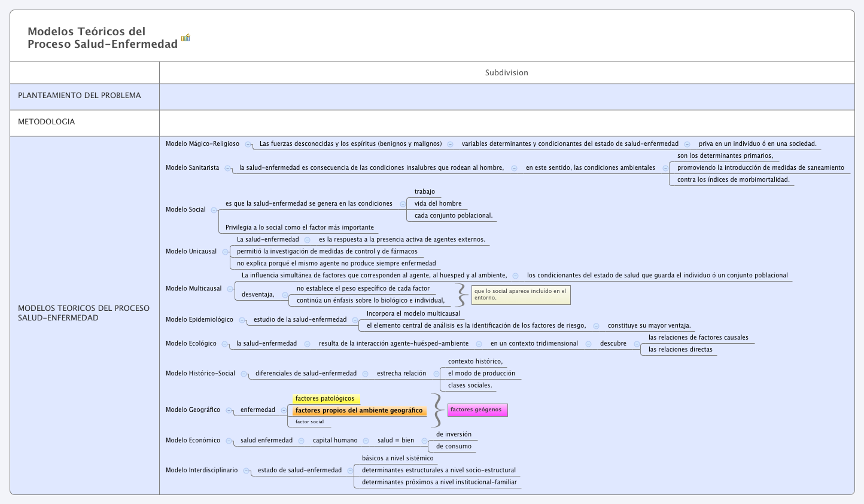Collapse the Modelo Epidemiológico branch
Image resolution: width=864 pixels, height=504 pixels.
242,320
